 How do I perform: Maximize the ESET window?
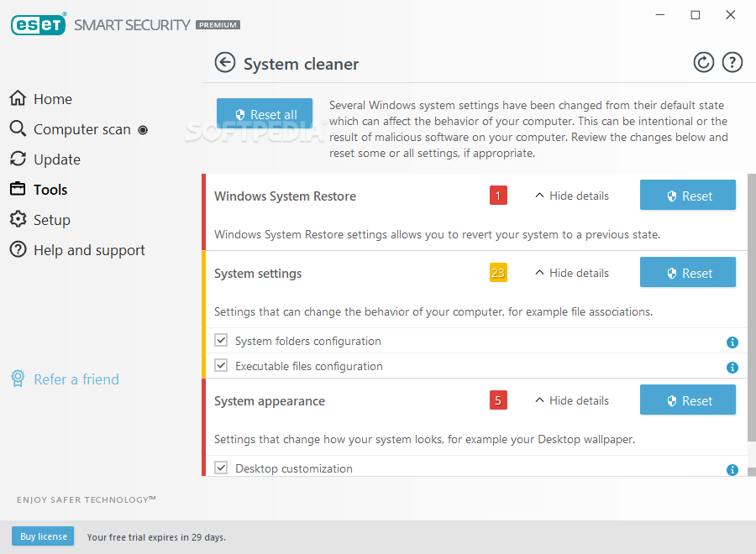696,15
